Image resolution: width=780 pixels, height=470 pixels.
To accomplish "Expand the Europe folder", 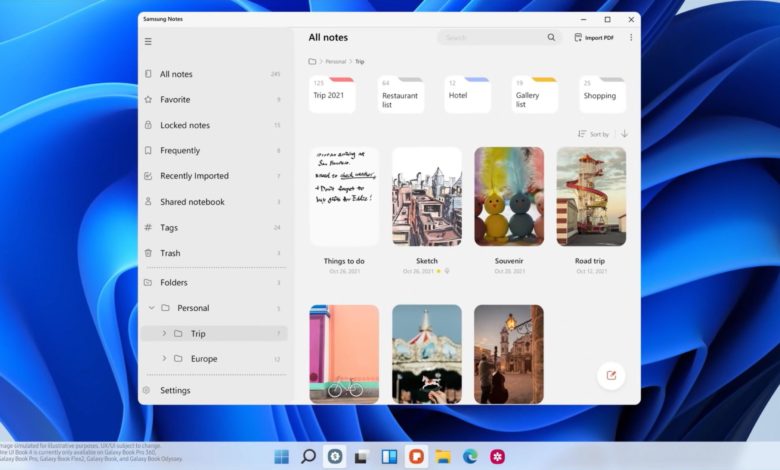I will click(164, 359).
